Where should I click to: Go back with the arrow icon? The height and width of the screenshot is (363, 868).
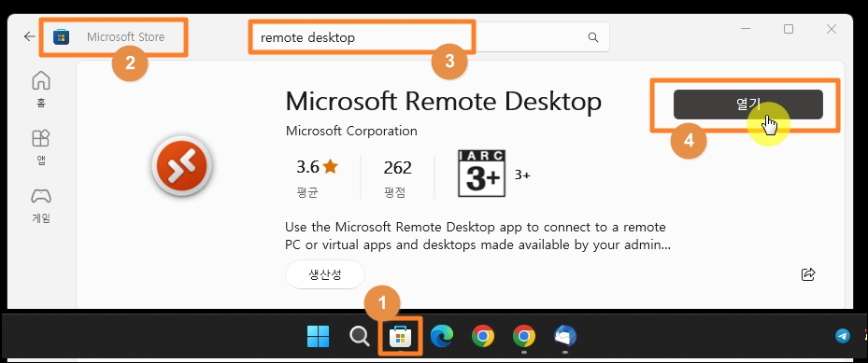pyautogui.click(x=29, y=37)
